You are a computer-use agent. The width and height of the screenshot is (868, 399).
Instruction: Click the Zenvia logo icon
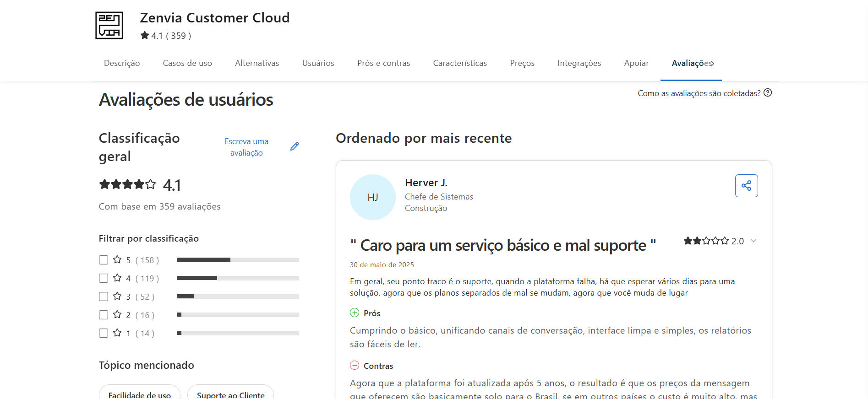(109, 26)
